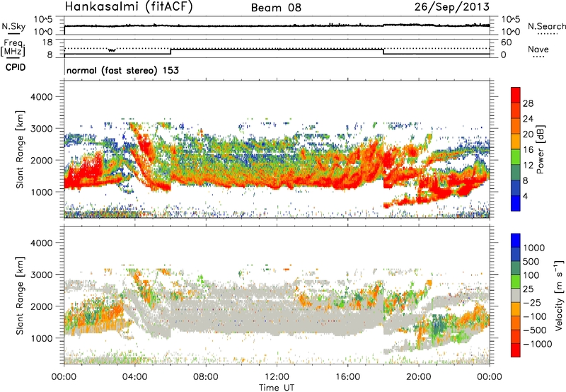
Task: Click the -500 velocity colorbar label
Action: click(534, 330)
